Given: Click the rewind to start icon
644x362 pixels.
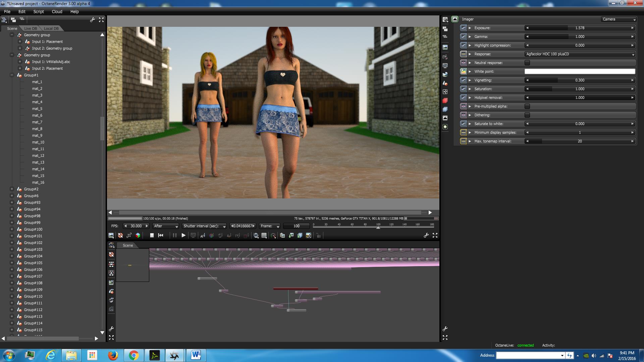Looking at the screenshot, I should click(161, 236).
